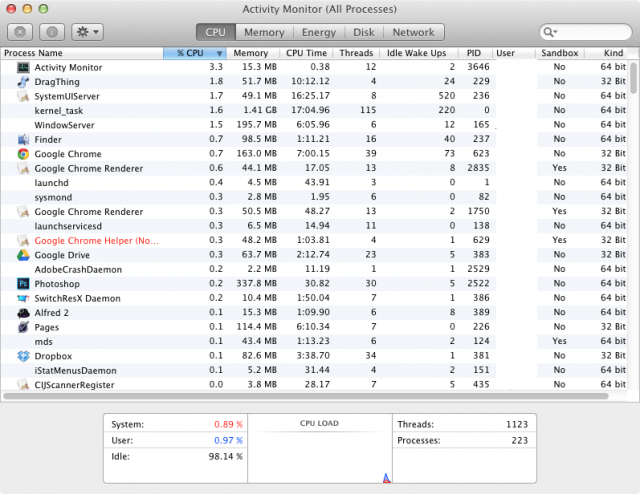The image size is (640, 494).
Task: Select Google Chrome Renderer with PID 2835
Action: pos(314,168)
